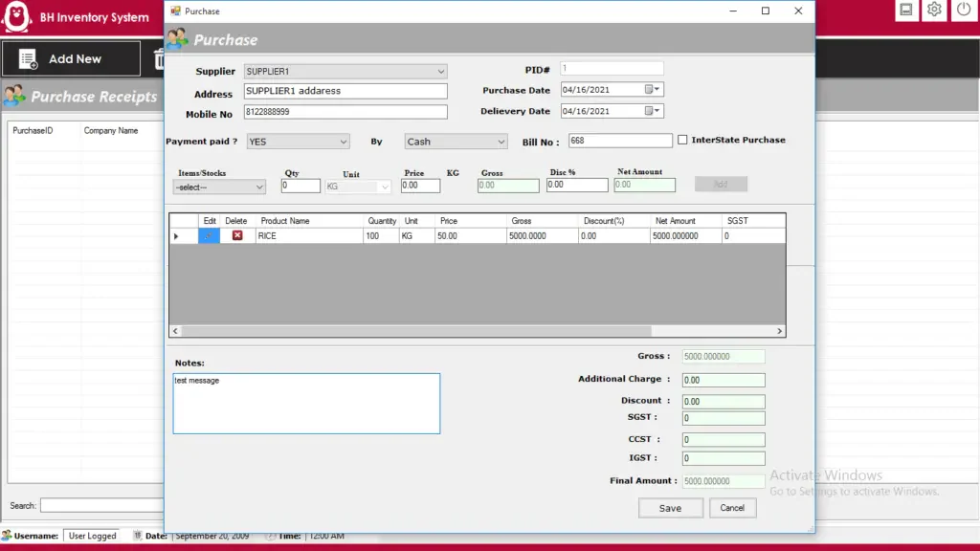Open the Purchase Date calendar picker icon

pyautogui.click(x=652, y=89)
